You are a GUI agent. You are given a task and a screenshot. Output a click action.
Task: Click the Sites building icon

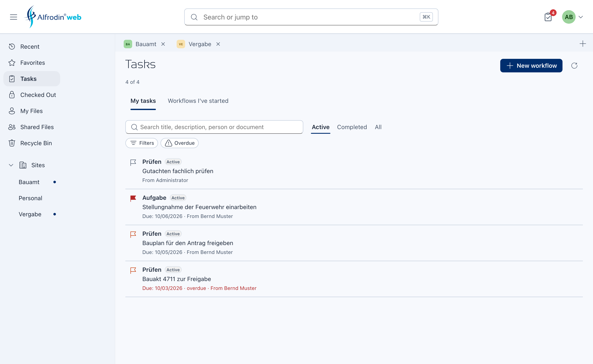(23, 165)
